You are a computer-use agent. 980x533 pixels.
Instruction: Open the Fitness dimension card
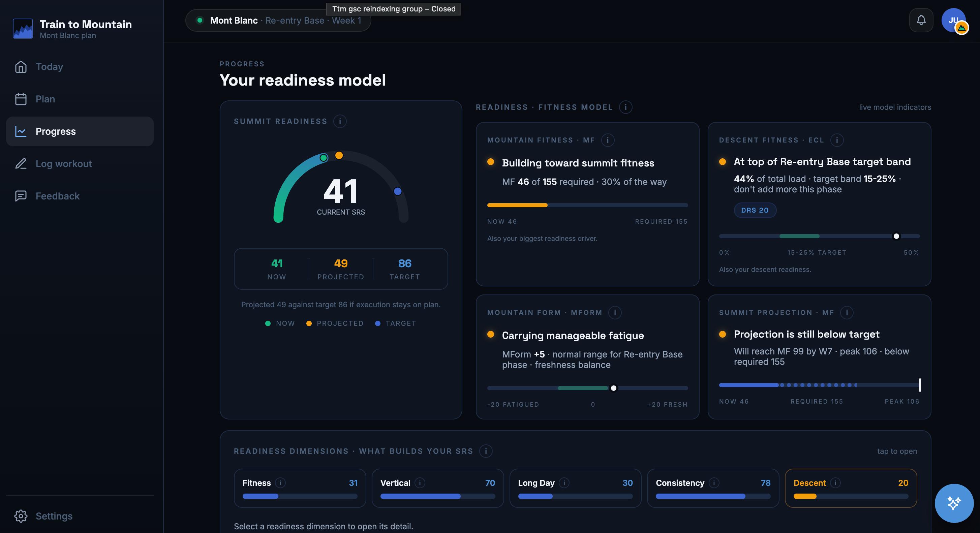300,488
